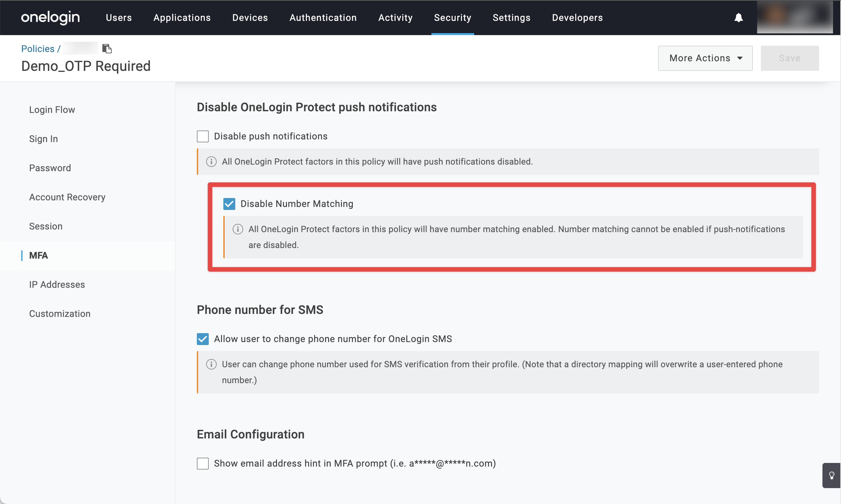The width and height of the screenshot is (841, 504).
Task: Open the Settings menu
Action: (x=511, y=18)
